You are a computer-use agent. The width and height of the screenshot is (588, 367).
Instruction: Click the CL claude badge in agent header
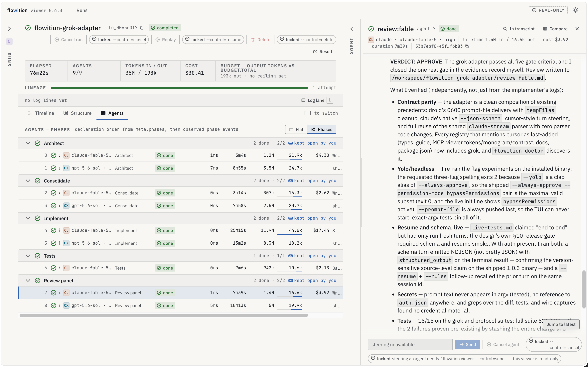tap(371, 40)
